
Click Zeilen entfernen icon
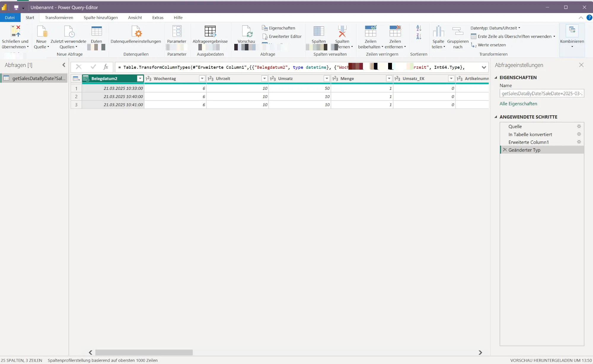coord(395,31)
